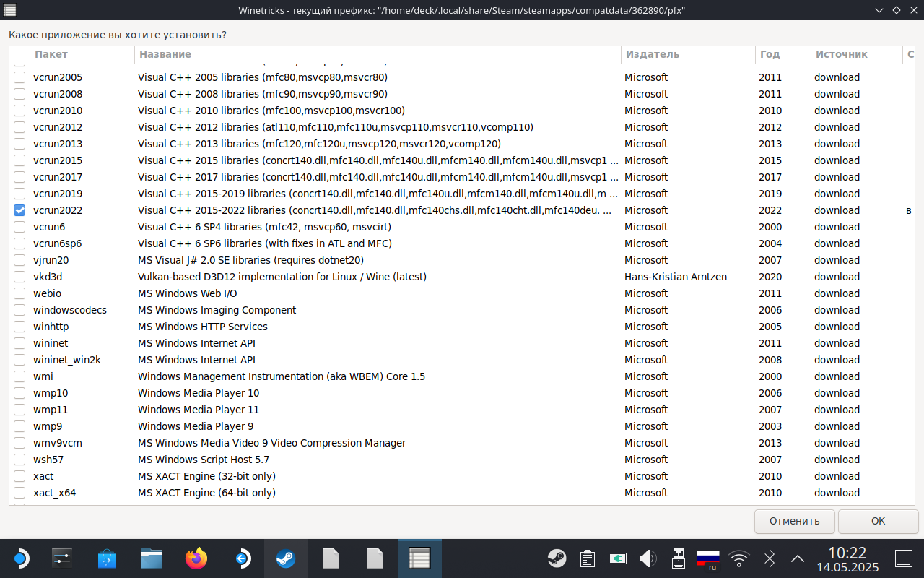Click the Visual C++ 2012 libraries description
This screenshot has height=578, width=924.
pyautogui.click(x=336, y=127)
